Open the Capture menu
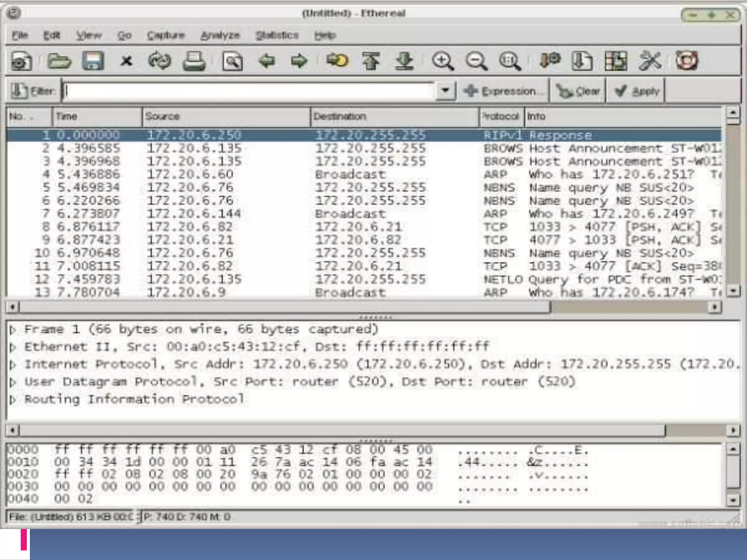 point(166,35)
